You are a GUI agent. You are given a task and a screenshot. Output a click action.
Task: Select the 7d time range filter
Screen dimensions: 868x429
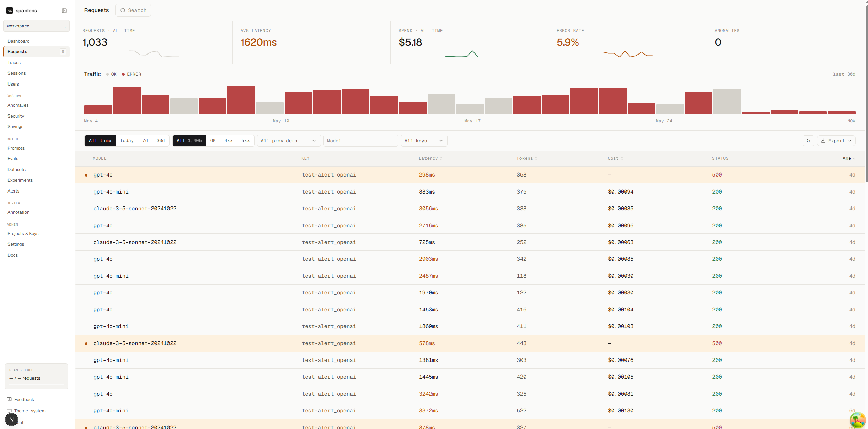(145, 141)
